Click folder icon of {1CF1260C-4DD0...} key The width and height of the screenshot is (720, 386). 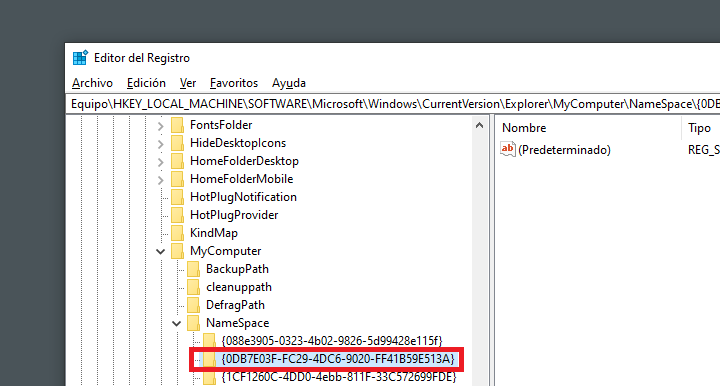[x=209, y=377]
